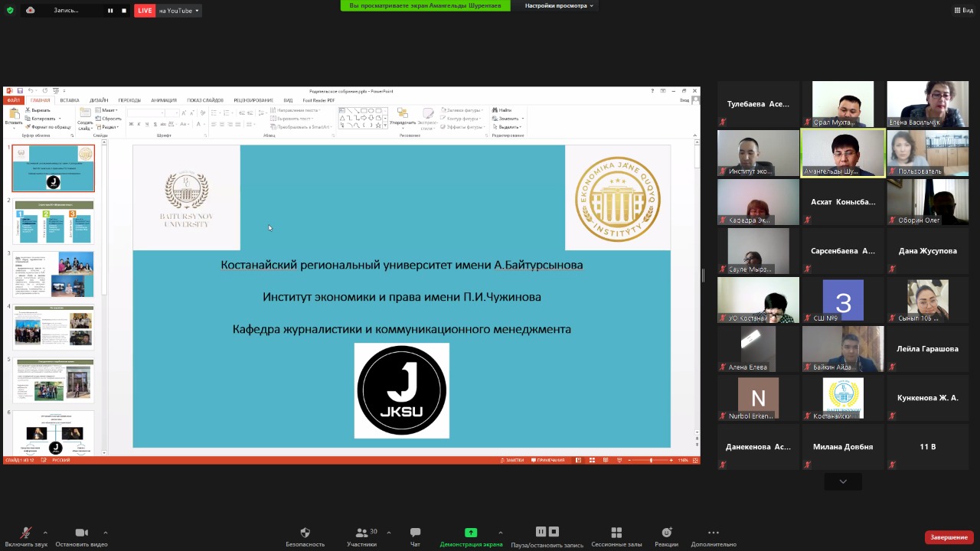Click the LIVE on YouTube indicator
This screenshot has width=980, height=551.
coord(168,11)
